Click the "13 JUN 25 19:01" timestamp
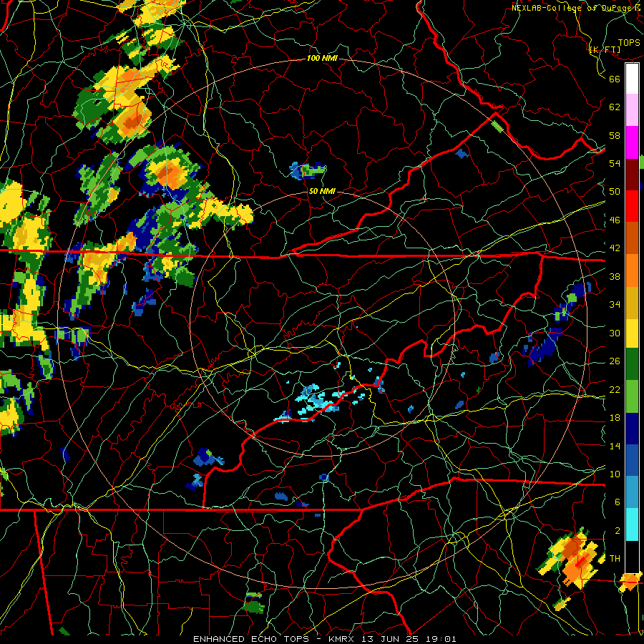This screenshot has width=644, height=644. tap(409, 639)
